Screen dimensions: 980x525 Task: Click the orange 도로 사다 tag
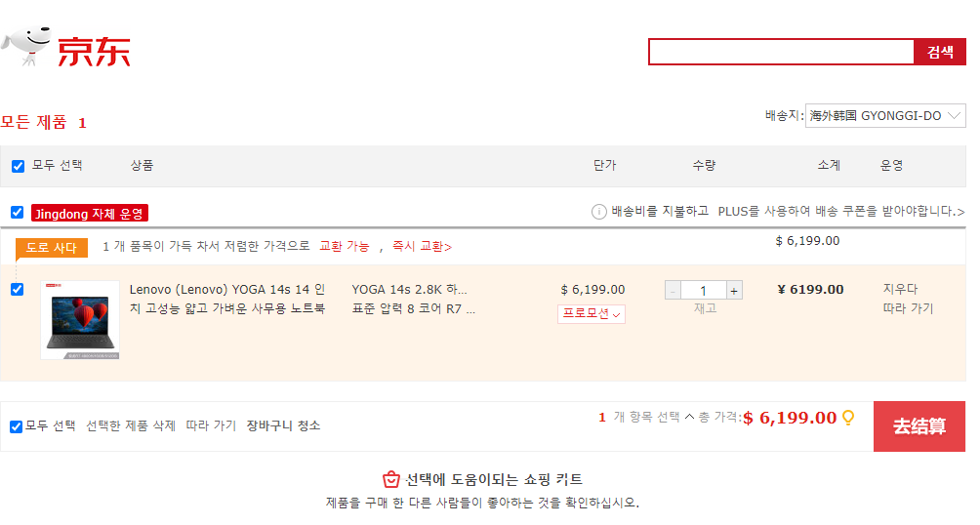[x=52, y=248]
